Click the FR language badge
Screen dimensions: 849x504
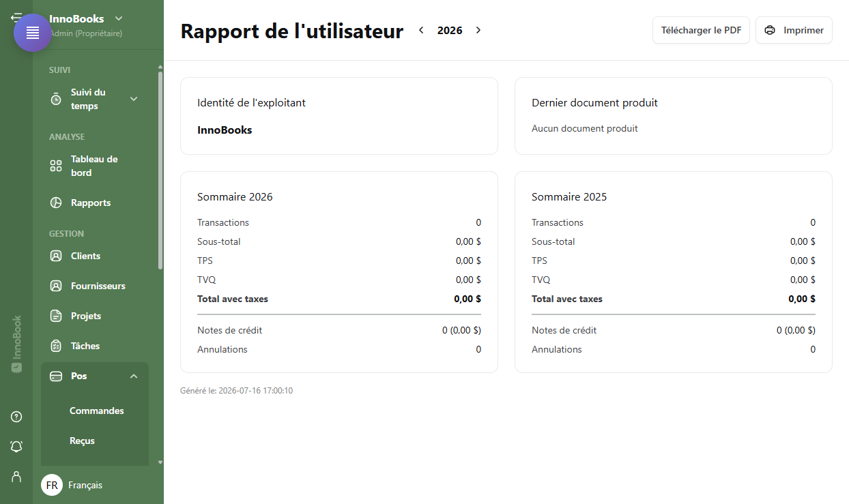click(52, 485)
